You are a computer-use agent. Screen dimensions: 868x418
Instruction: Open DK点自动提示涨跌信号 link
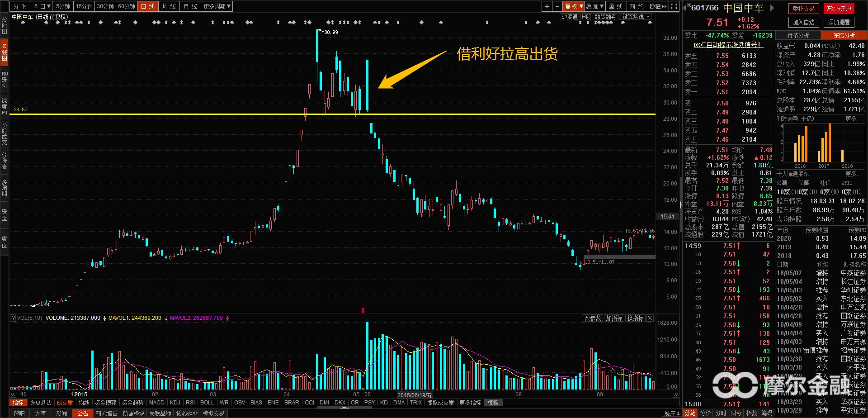click(x=728, y=45)
